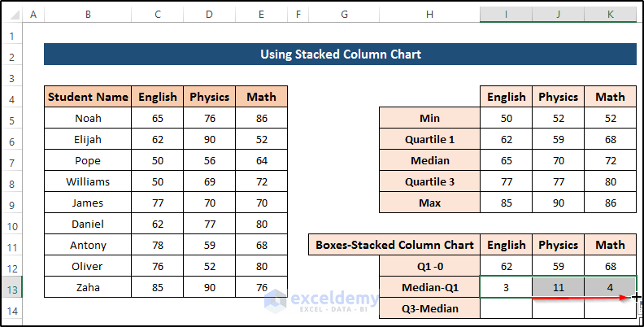Select the Max Physics value 90
This screenshot has height=327, width=644.
point(558,203)
